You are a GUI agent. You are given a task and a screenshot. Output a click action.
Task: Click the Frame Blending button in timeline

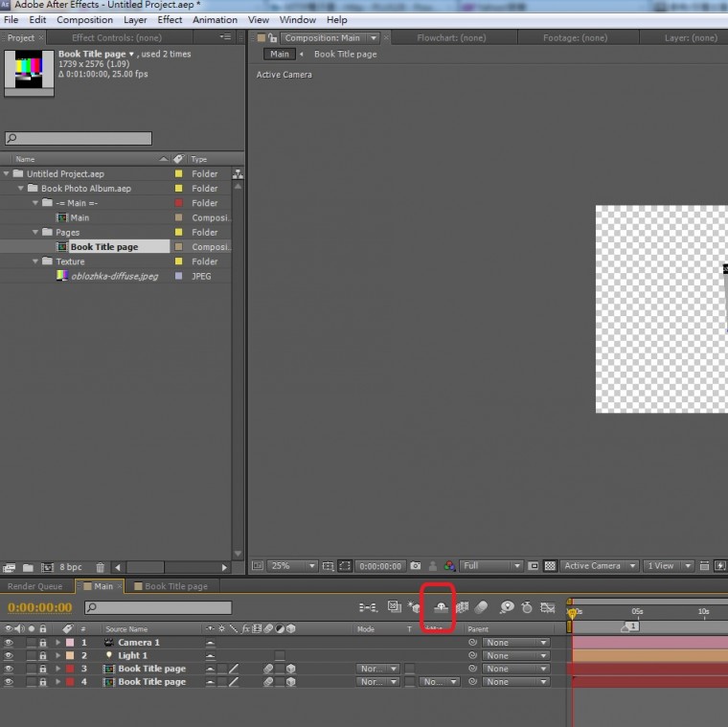tap(462, 607)
